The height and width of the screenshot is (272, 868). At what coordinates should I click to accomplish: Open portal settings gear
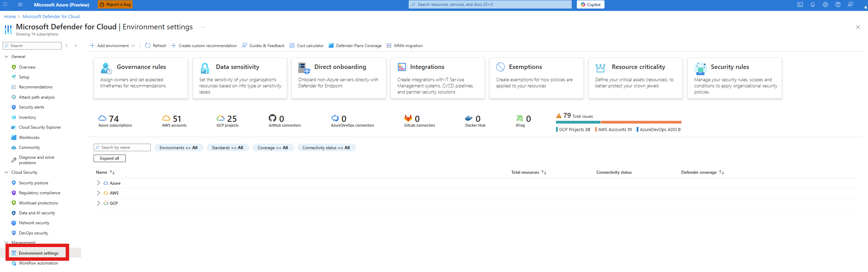click(x=825, y=5)
